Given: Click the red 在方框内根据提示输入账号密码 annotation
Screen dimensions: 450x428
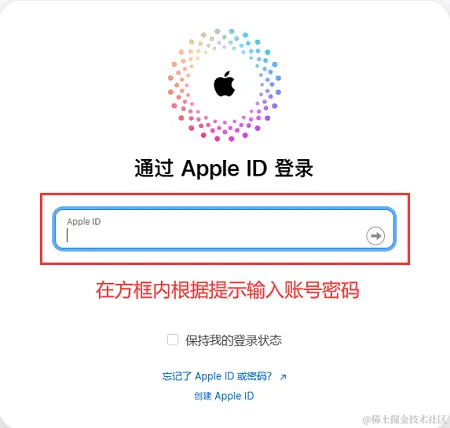Looking at the screenshot, I should [x=227, y=290].
